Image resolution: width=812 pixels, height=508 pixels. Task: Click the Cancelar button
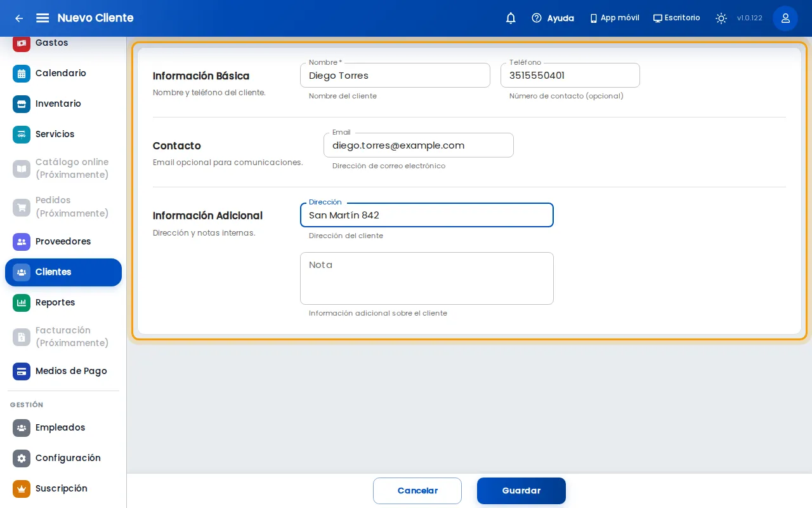417,491
